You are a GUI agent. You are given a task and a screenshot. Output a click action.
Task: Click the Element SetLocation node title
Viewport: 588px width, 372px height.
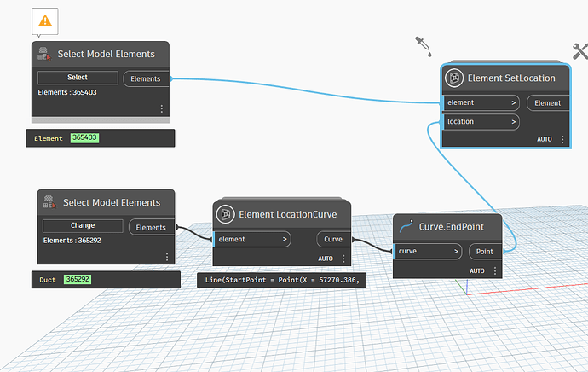pyautogui.click(x=511, y=78)
